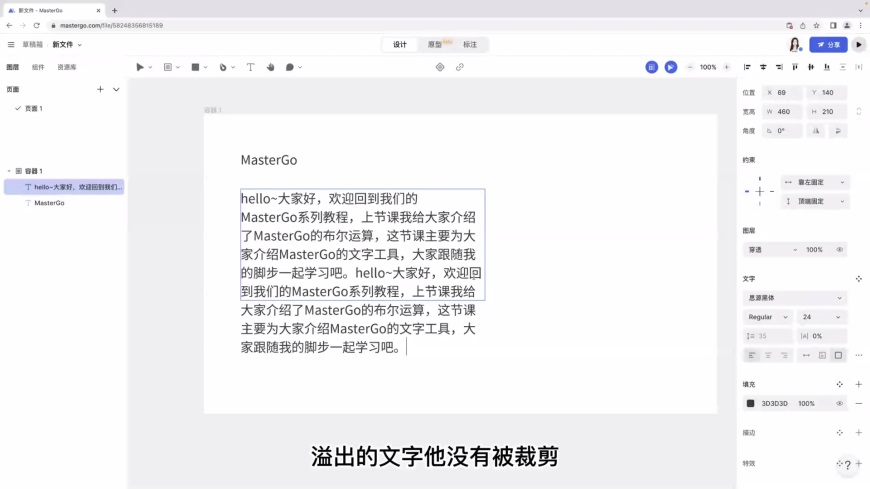Image resolution: width=870 pixels, height=489 pixels.
Task: Open the Regular font weight dropdown
Action: (767, 317)
